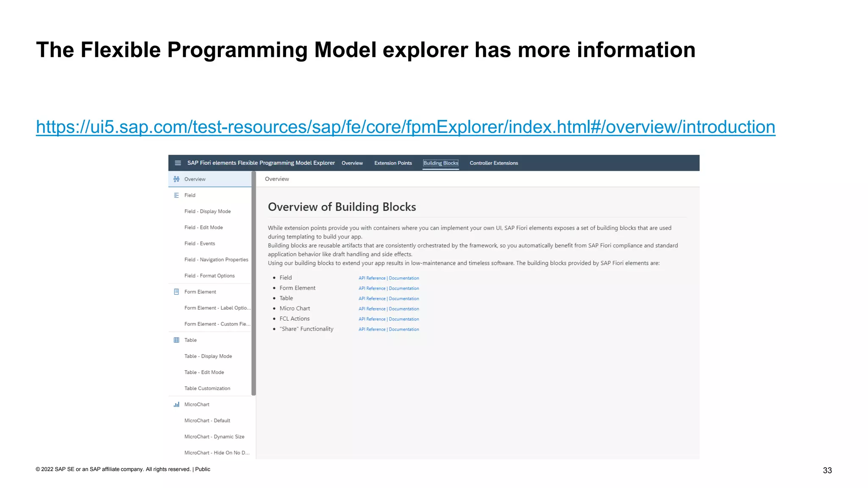This screenshot has width=868, height=488.
Task: Switch to Extension Points tab
Action: pyautogui.click(x=393, y=163)
